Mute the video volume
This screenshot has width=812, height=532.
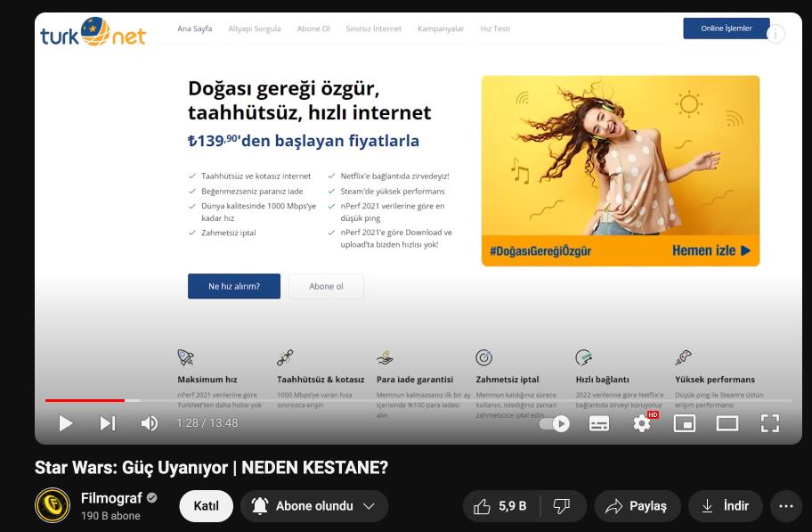(x=150, y=423)
